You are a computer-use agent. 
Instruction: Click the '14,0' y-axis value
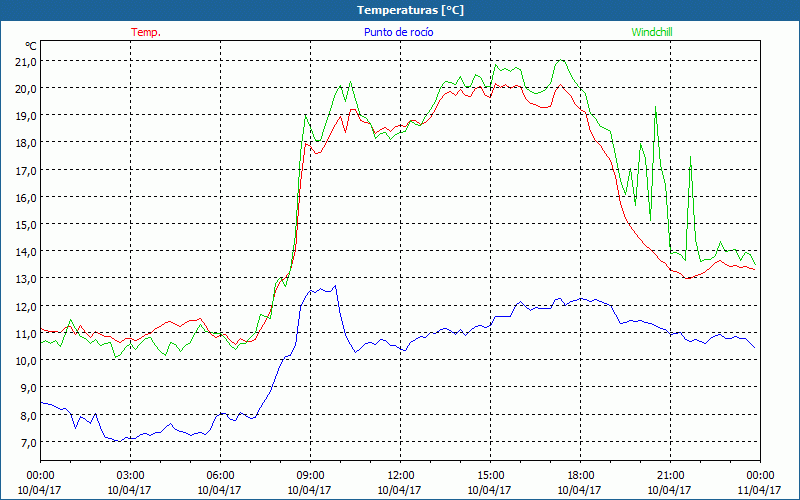26,252
